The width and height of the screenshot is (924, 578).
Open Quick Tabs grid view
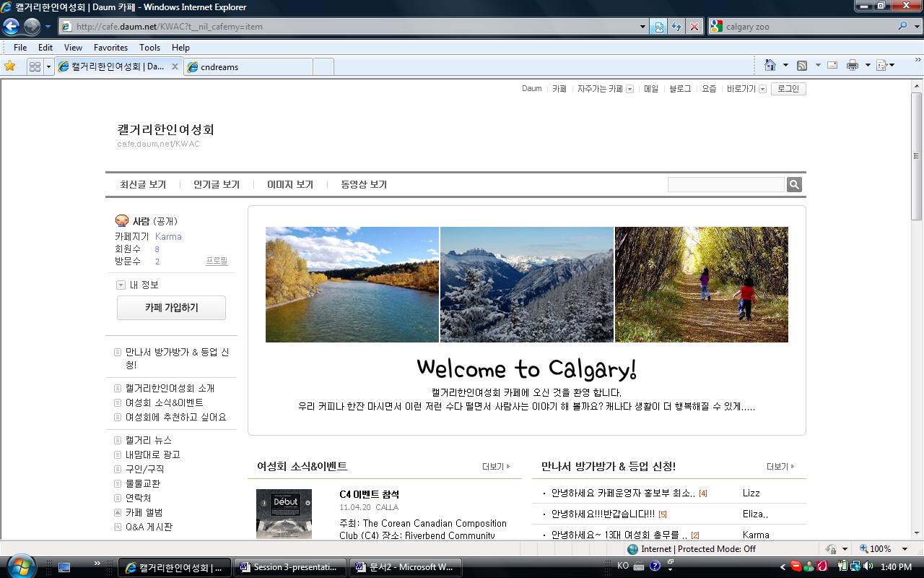tap(34, 66)
